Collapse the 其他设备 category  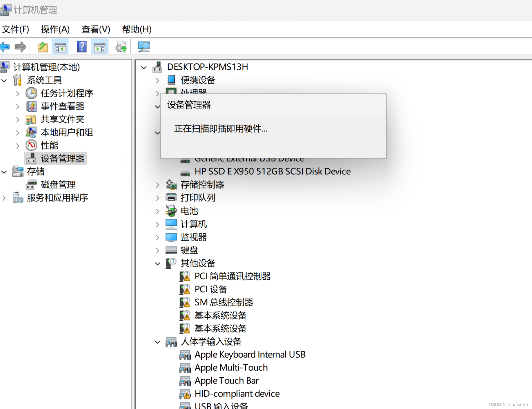(157, 263)
